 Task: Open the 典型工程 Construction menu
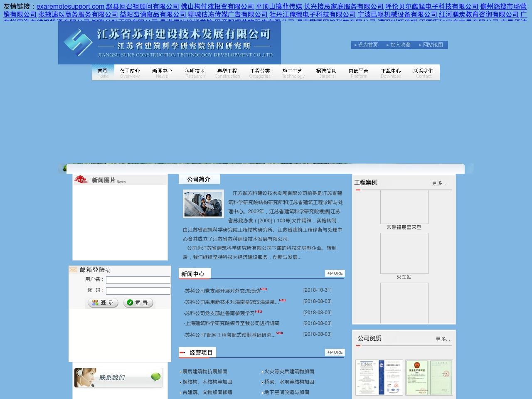coord(227,73)
